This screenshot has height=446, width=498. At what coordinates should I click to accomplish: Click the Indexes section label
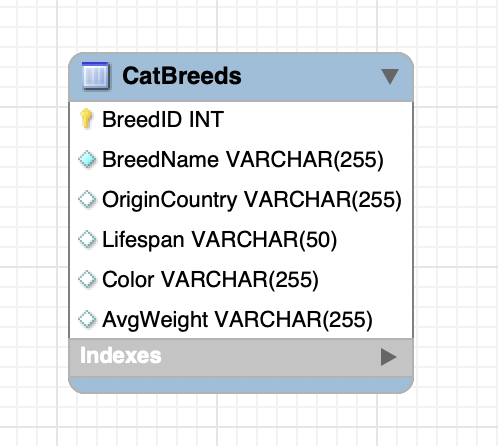tap(121, 356)
